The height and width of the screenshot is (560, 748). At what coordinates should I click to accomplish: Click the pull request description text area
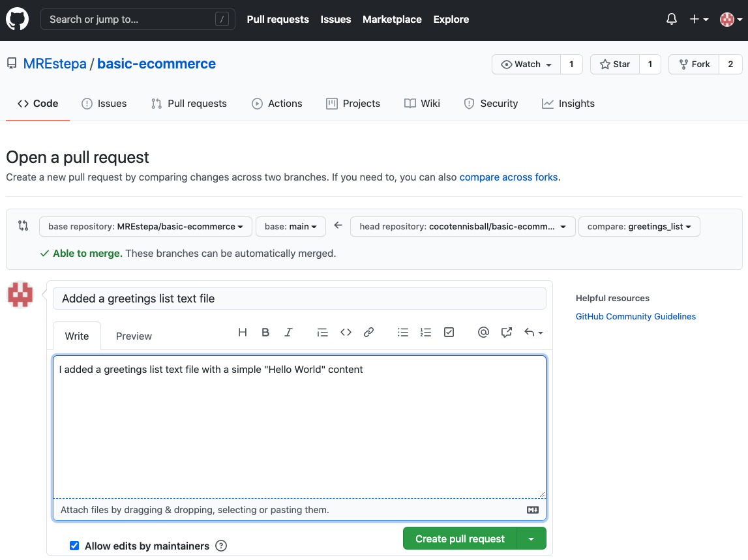point(299,427)
